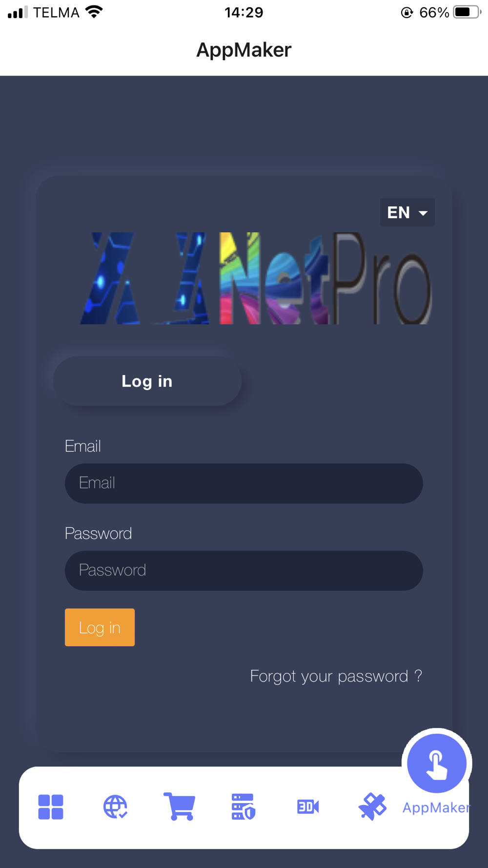Select the Log in pill tab
Screen dimensions: 488x868
tap(147, 381)
